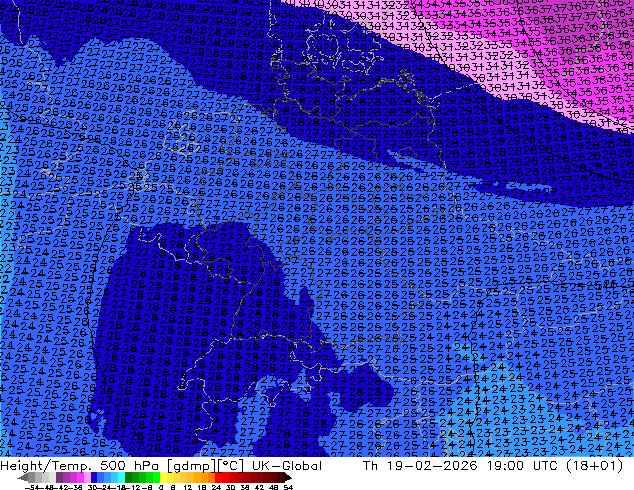Screen dimensions: 634x490
Task: Select the cyan legend swatch
Action: (121, 478)
